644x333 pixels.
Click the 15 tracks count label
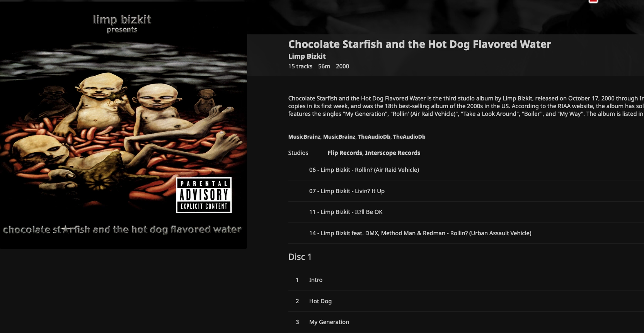point(300,66)
